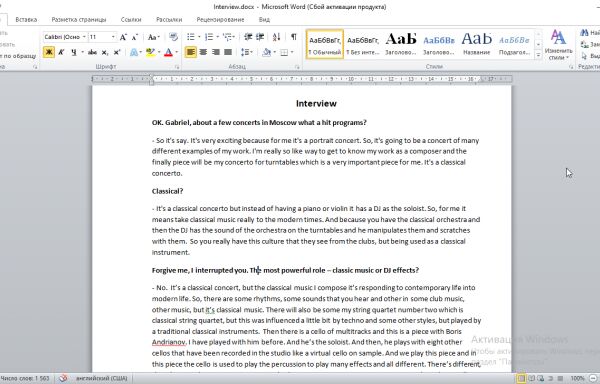Center align the text

(203, 52)
